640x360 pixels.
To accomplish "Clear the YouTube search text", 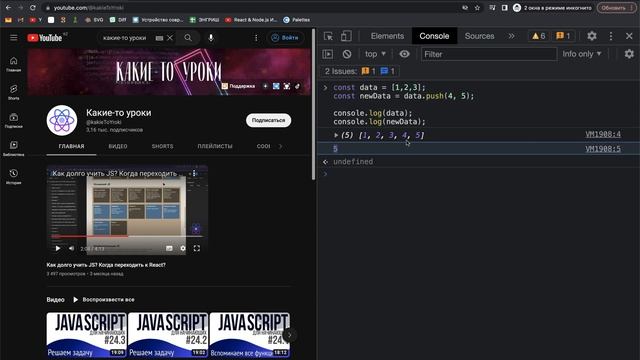I will pyautogui.click(x=170, y=38).
